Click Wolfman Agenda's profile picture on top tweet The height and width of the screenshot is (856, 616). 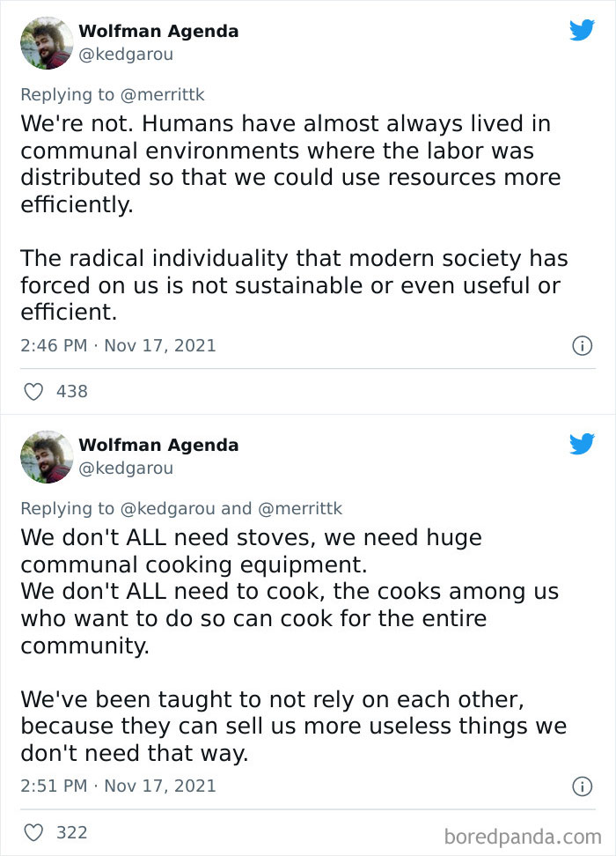click(x=47, y=42)
